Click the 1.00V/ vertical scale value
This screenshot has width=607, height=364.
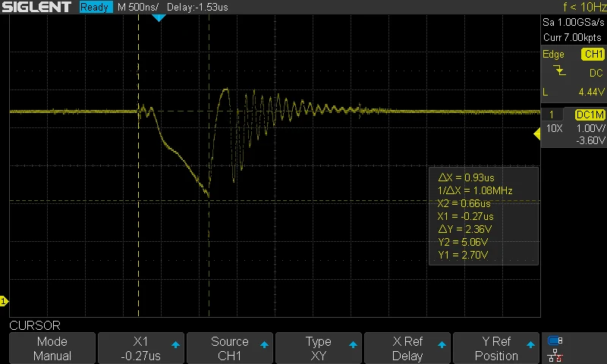590,128
